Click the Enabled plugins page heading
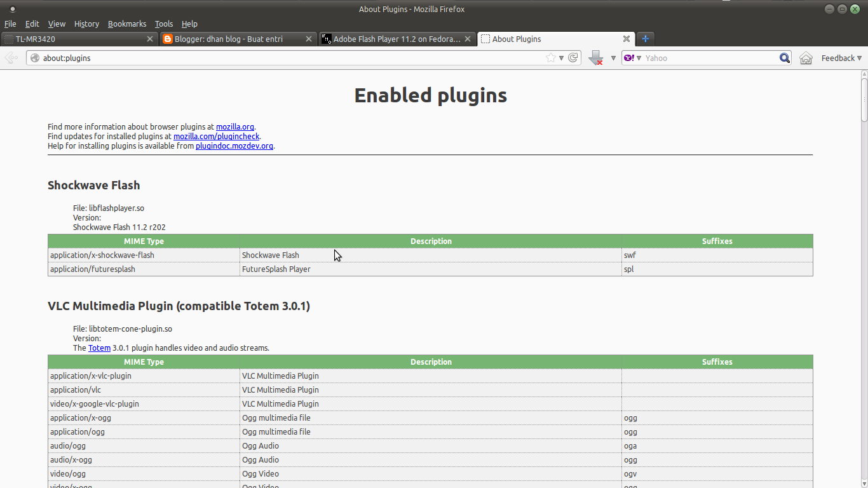Viewport: 868px width, 488px height. (x=430, y=95)
